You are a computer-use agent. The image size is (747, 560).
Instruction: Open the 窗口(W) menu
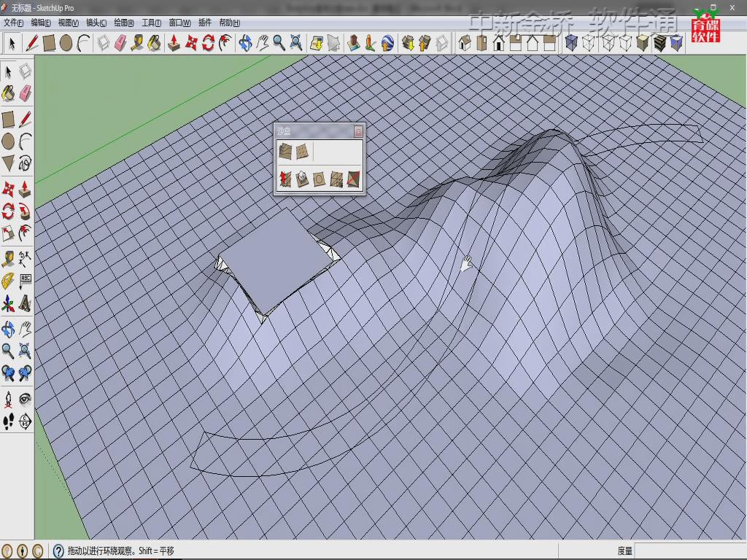(179, 23)
